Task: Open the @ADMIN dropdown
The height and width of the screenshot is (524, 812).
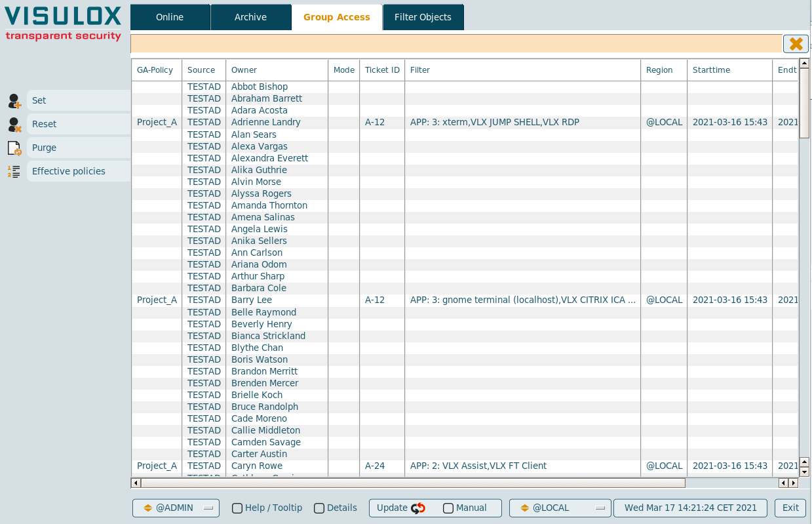Action: [x=176, y=508]
